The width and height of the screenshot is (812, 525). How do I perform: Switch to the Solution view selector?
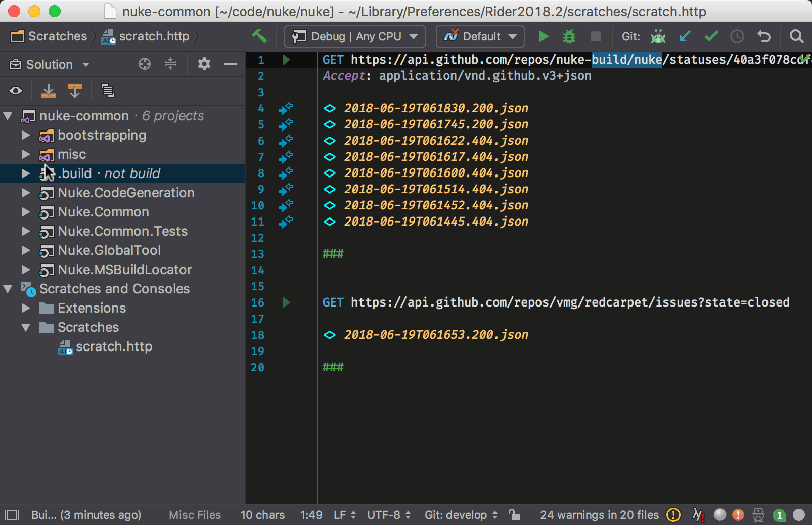(49, 64)
